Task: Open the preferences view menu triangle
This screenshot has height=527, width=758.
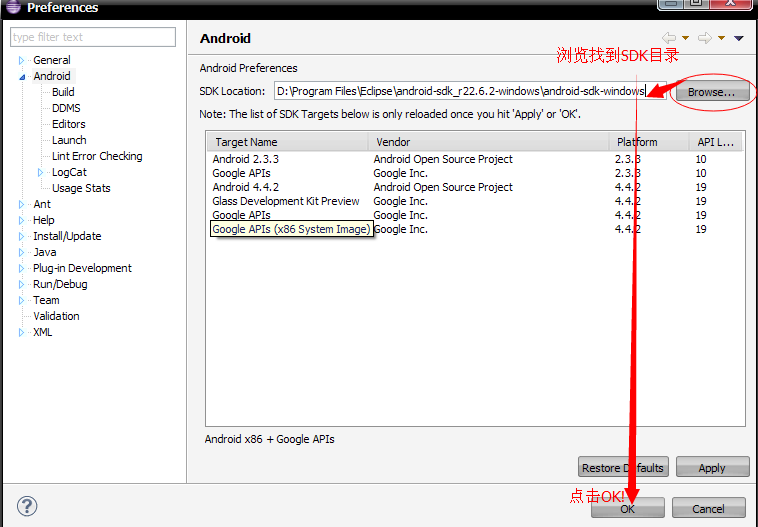Action: click(x=739, y=38)
